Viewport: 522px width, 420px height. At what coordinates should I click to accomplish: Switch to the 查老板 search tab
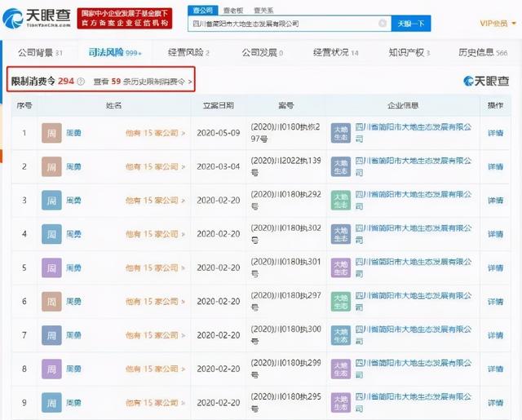click(x=232, y=11)
